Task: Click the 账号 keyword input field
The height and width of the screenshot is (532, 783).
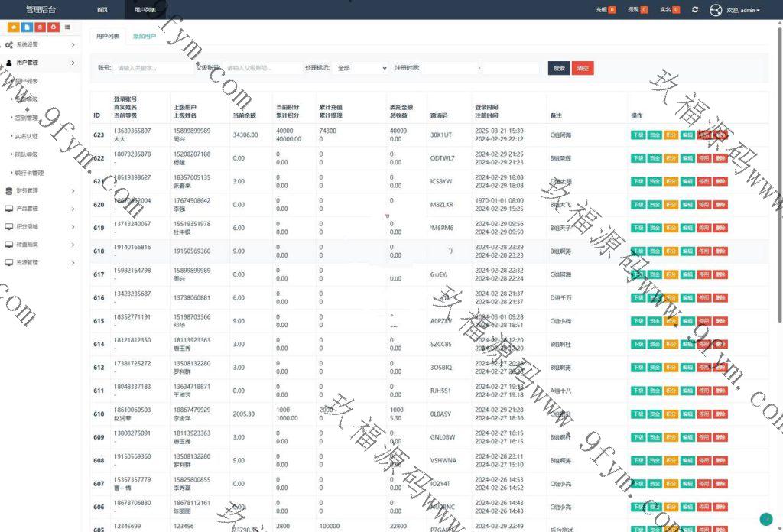Action: [x=153, y=68]
